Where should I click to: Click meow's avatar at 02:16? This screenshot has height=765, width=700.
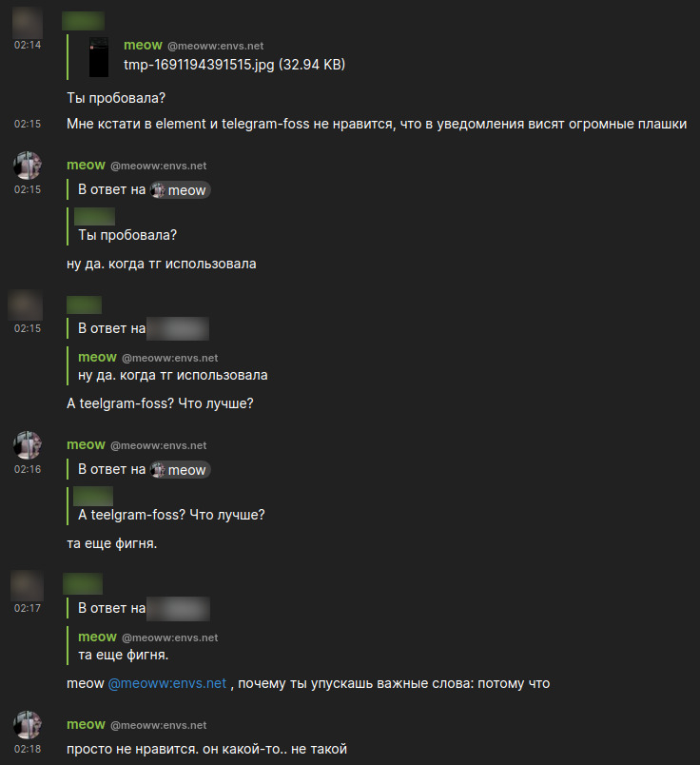point(28,445)
